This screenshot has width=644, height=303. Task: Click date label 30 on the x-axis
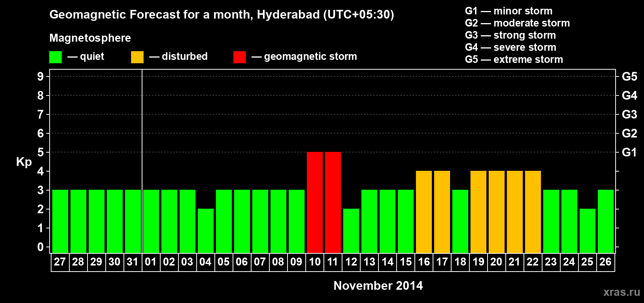114,262
